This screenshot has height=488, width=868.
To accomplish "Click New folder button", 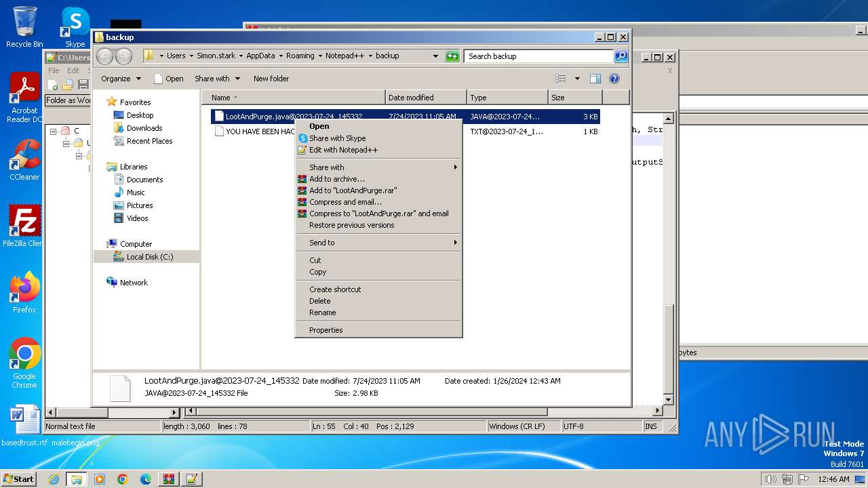I will click(x=271, y=79).
